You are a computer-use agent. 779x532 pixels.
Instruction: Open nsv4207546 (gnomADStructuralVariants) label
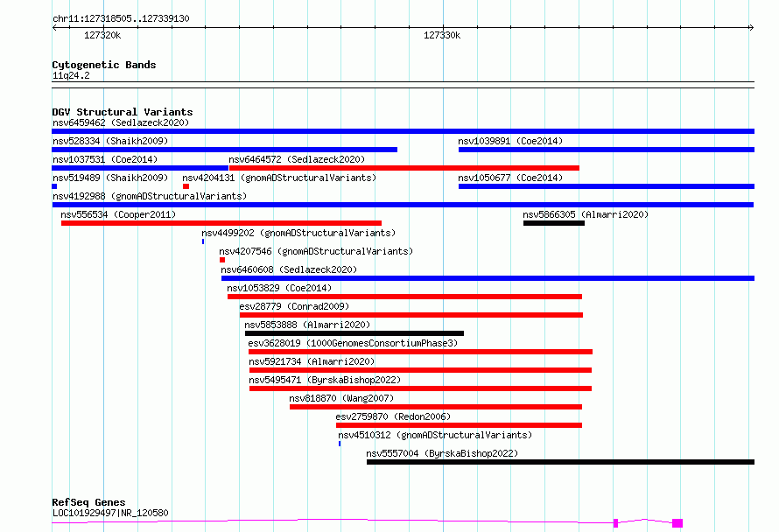click(x=316, y=251)
